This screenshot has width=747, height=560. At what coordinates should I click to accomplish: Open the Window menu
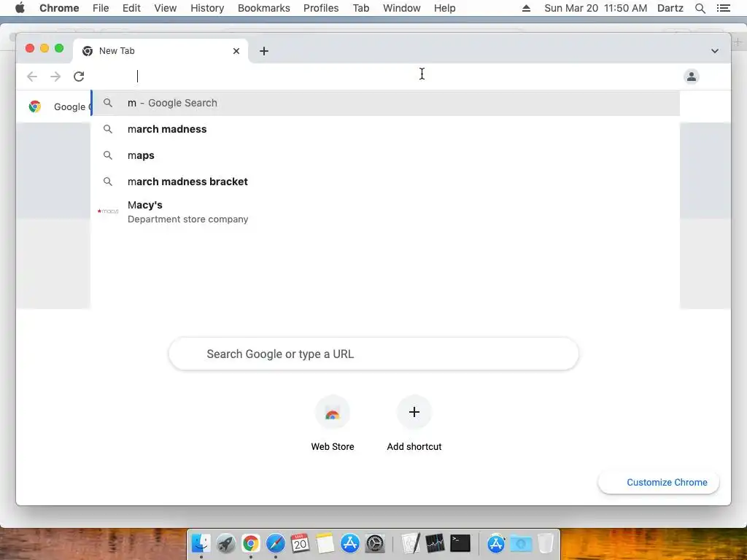(402, 8)
